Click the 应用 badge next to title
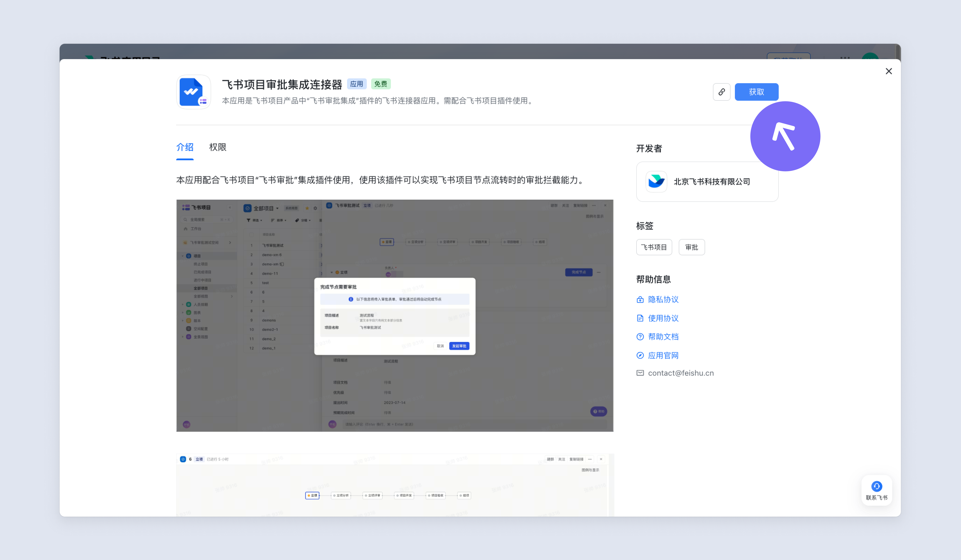961x560 pixels. (x=356, y=84)
